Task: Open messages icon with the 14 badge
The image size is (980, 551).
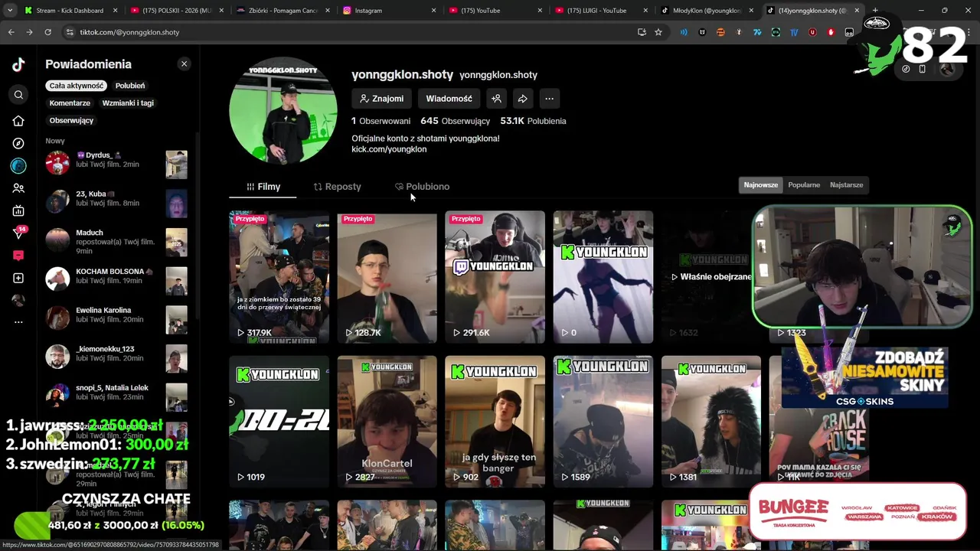Action: [18, 233]
